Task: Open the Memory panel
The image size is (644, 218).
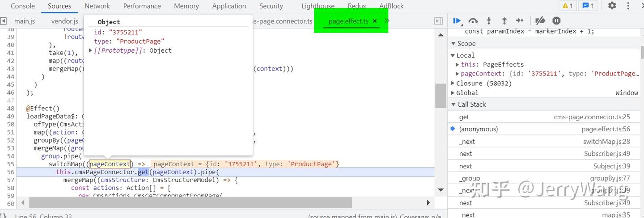Action: pos(186,6)
